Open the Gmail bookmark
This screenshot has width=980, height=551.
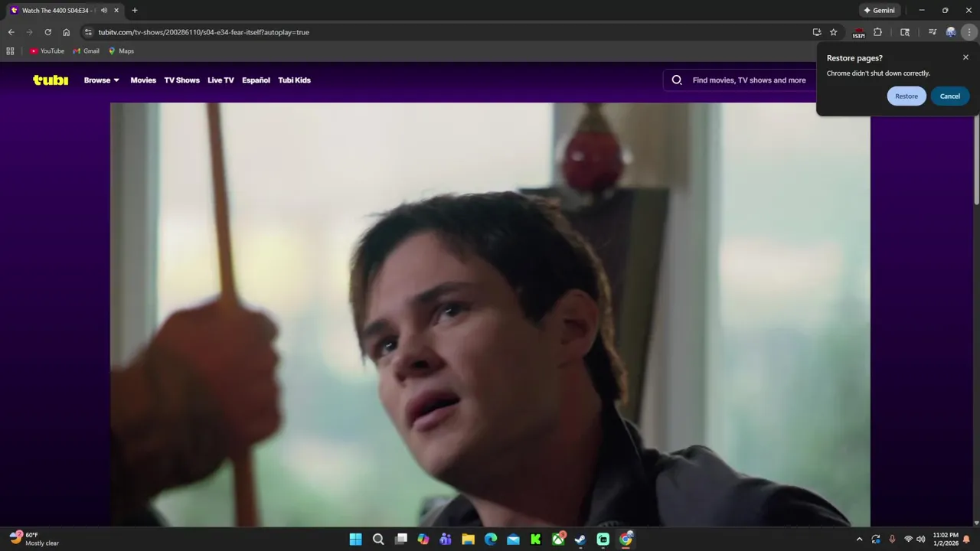[x=86, y=51]
